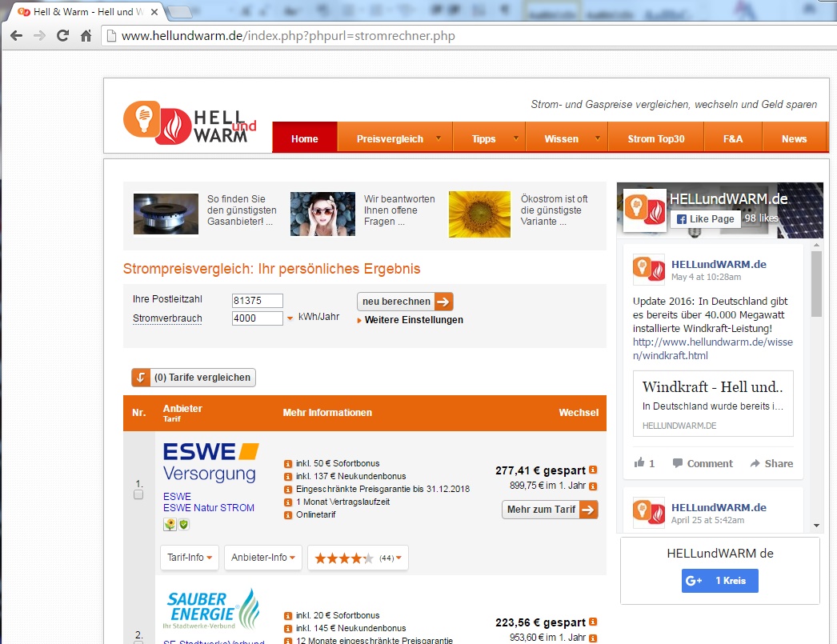Tick the compare checkbox for tariff 1
837x644 pixels.
(x=138, y=495)
